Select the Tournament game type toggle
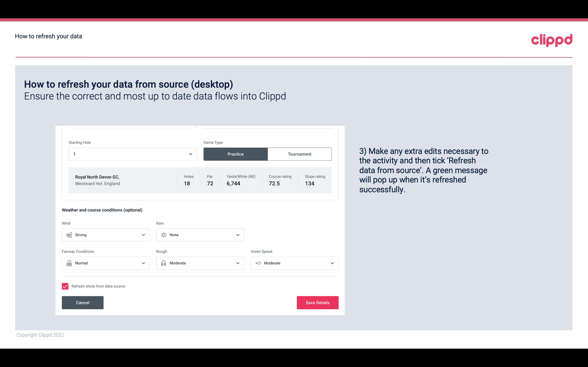Image resolution: width=588 pixels, height=367 pixels. (x=299, y=154)
